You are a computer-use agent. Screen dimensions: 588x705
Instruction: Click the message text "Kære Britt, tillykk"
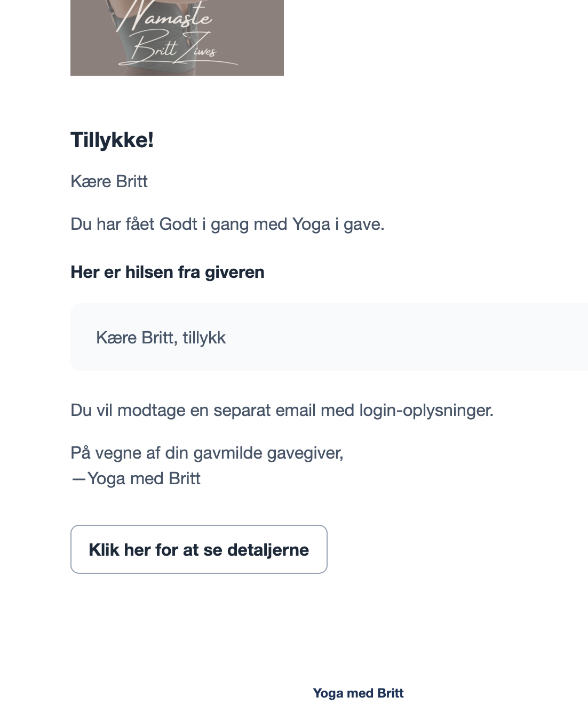click(x=161, y=338)
